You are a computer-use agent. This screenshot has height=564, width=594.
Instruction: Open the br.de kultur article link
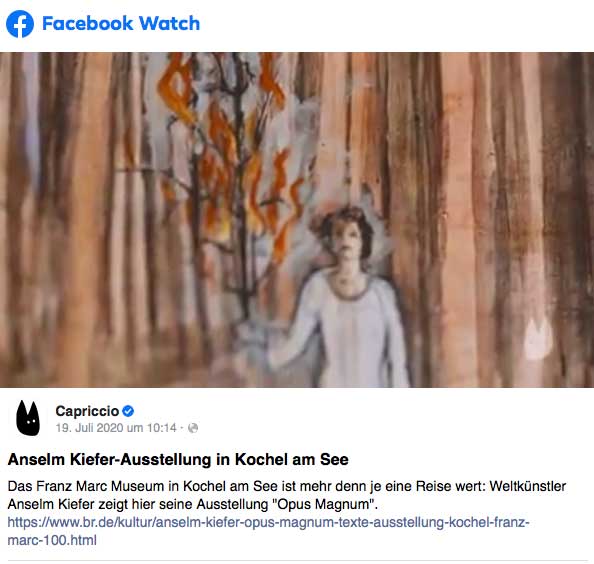click(268, 523)
